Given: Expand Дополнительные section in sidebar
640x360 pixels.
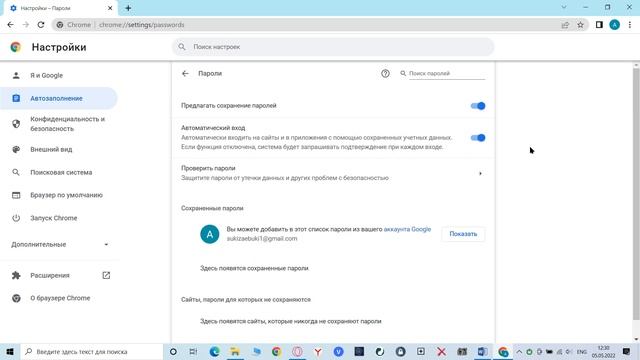Looking at the screenshot, I should [60, 244].
